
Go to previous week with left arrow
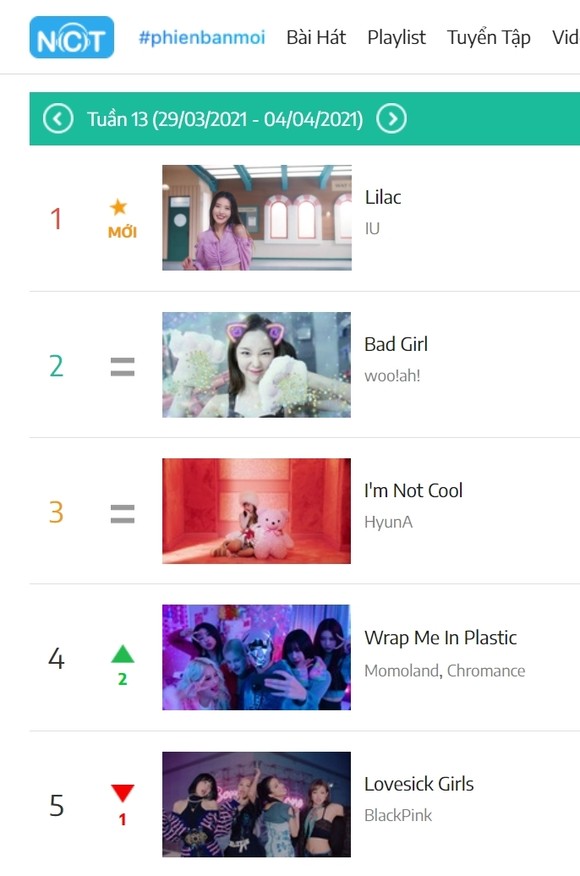coord(58,118)
